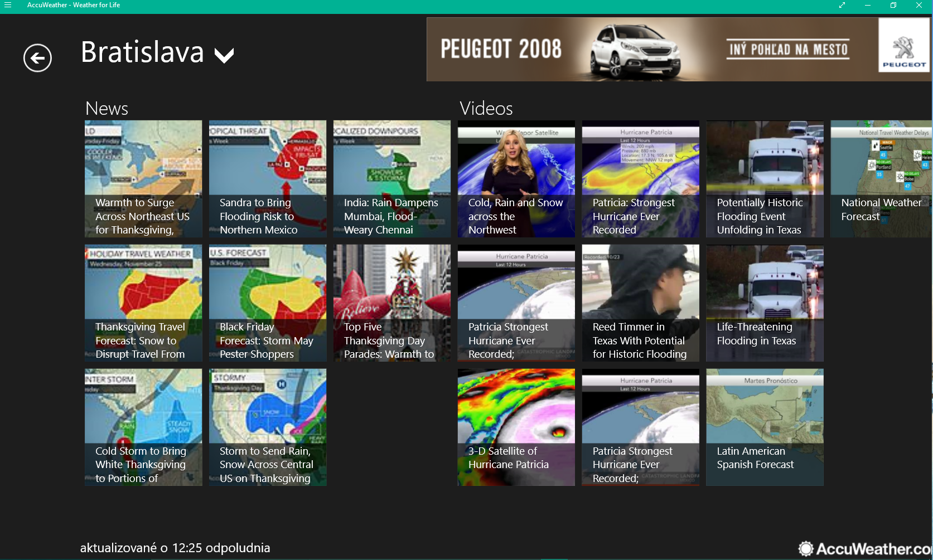This screenshot has height=560, width=933.
Task: Open Black Friday Forecast article
Action: coord(268,303)
